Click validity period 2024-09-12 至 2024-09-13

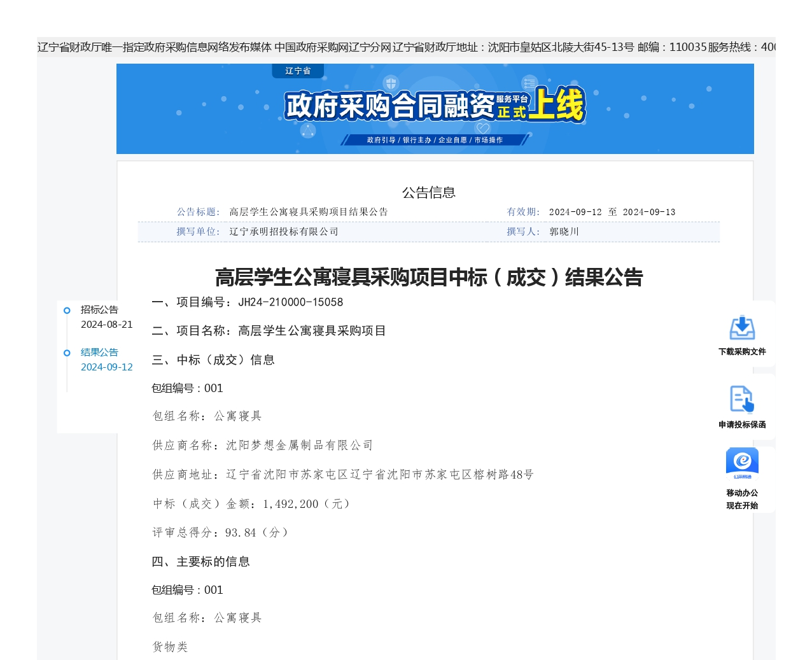click(x=612, y=212)
